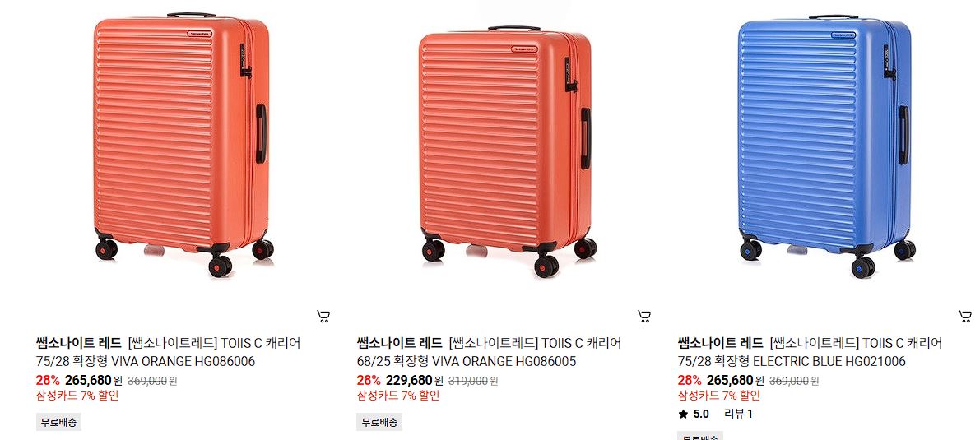Screen dimensions: 980x440
Task: Open the product title ending in HG086006
Action: click(x=169, y=353)
